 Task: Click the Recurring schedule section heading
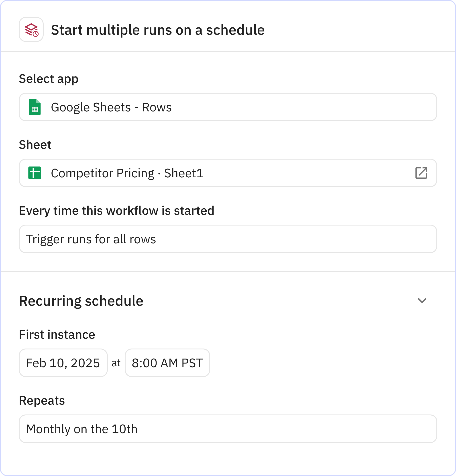coord(81,301)
